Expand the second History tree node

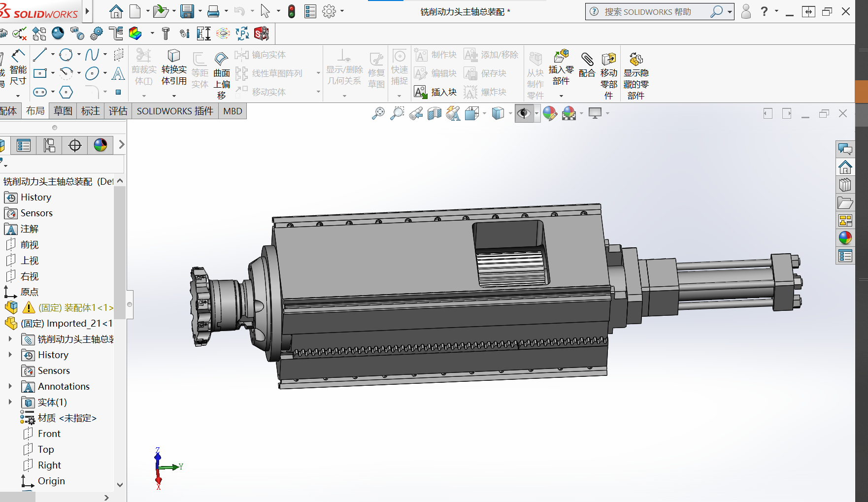tap(10, 355)
